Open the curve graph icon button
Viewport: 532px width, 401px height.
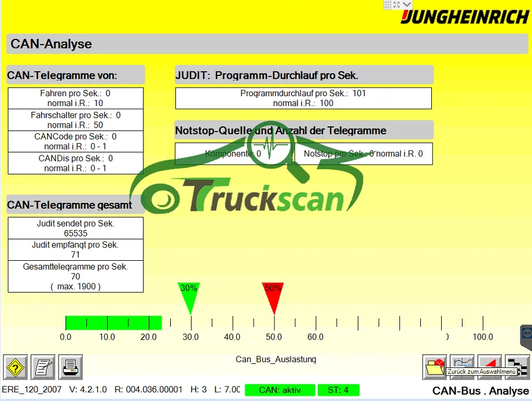click(x=462, y=362)
